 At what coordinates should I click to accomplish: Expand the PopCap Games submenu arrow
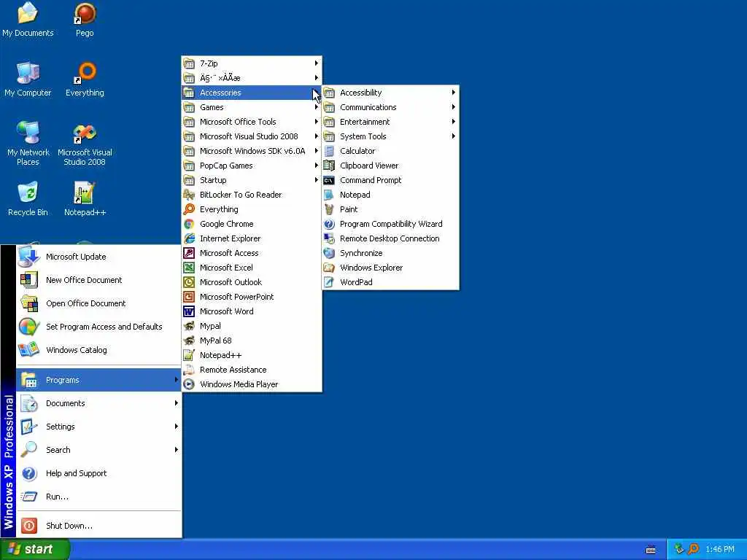[x=317, y=166]
